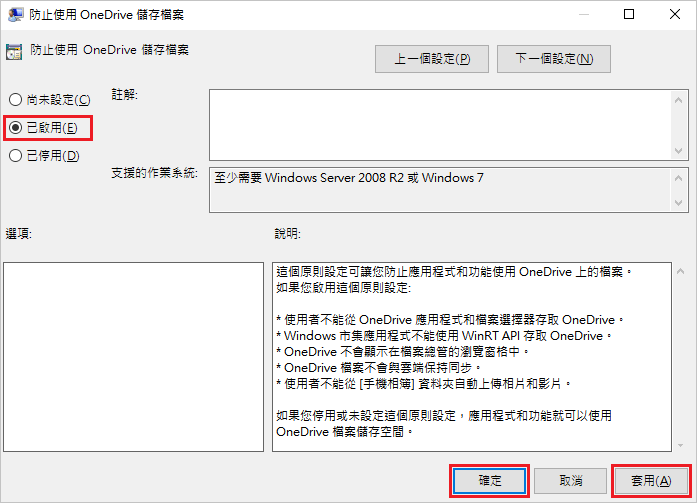This screenshot has width=697, height=503.
Task: Click the 說明 description scroll up arrow
Action: click(681, 271)
